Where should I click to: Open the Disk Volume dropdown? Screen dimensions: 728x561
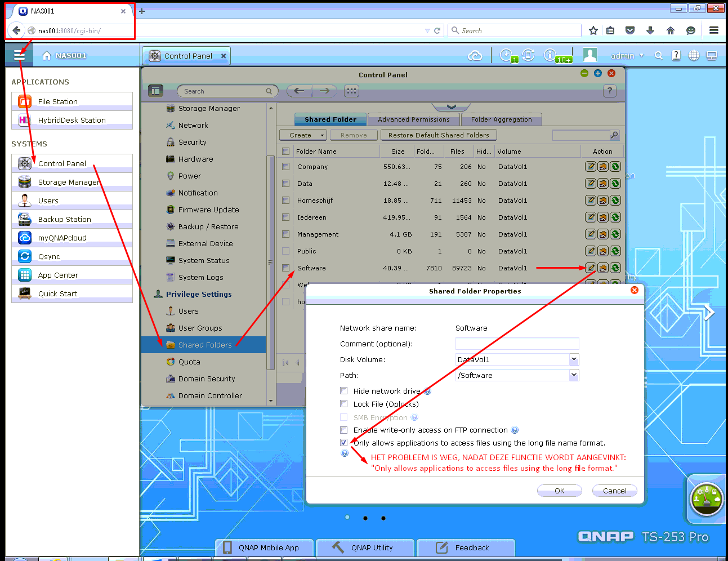pos(574,359)
